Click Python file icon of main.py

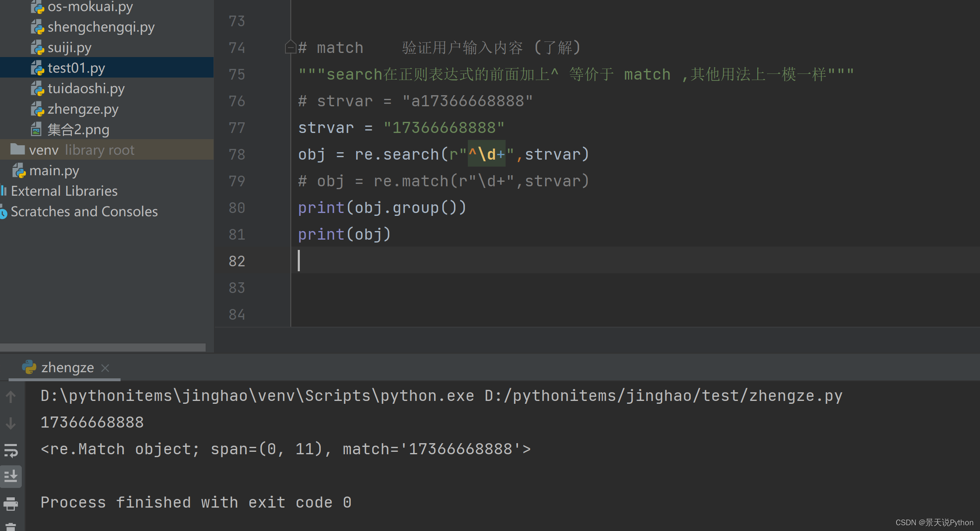click(x=19, y=171)
